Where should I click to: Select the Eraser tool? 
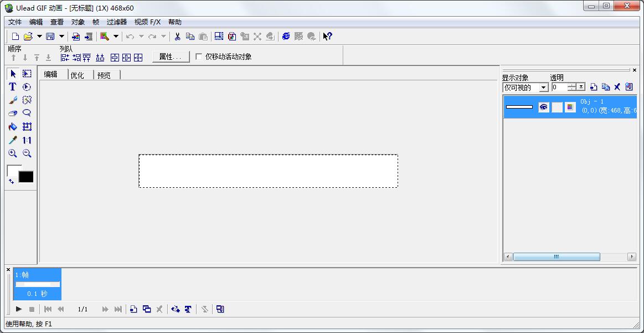13,113
